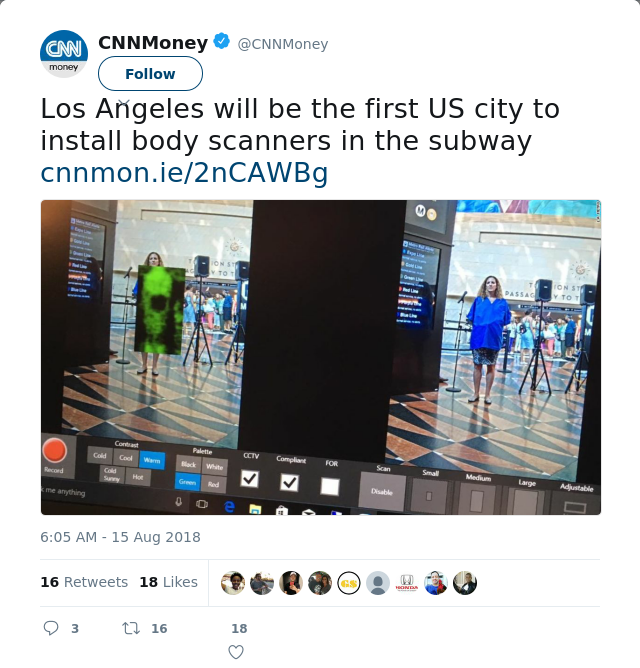The width and height of the screenshot is (640, 668).
Task: Retweet using the arrows icon
Action: [x=131, y=628]
